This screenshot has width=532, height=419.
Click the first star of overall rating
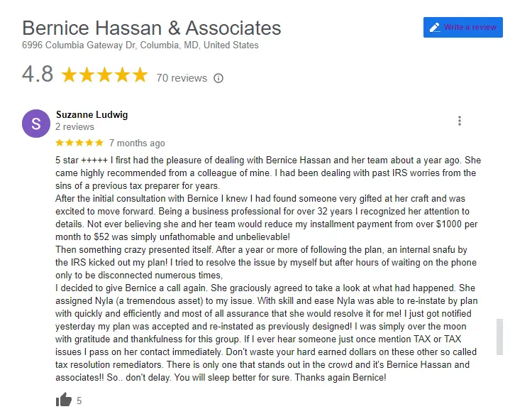tap(70, 75)
